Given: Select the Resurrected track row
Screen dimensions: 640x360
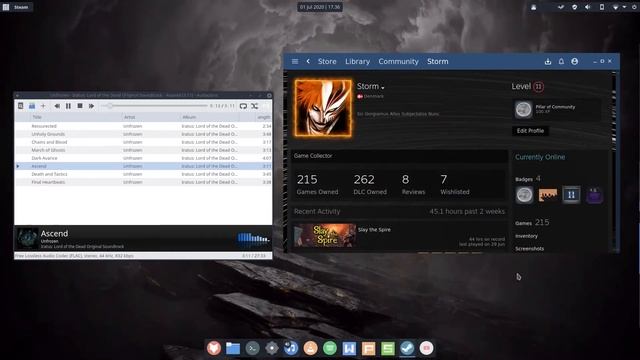Looking at the screenshot, I should click(x=143, y=126).
